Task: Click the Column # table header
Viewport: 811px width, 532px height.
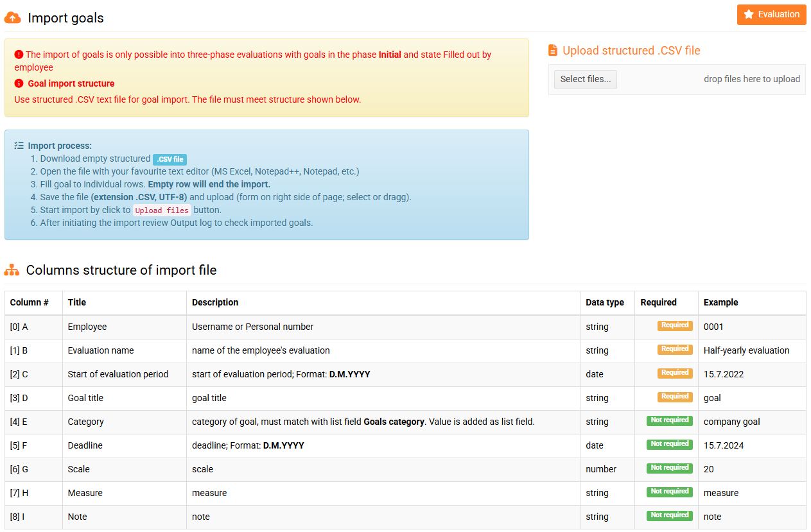Action: pyautogui.click(x=30, y=302)
